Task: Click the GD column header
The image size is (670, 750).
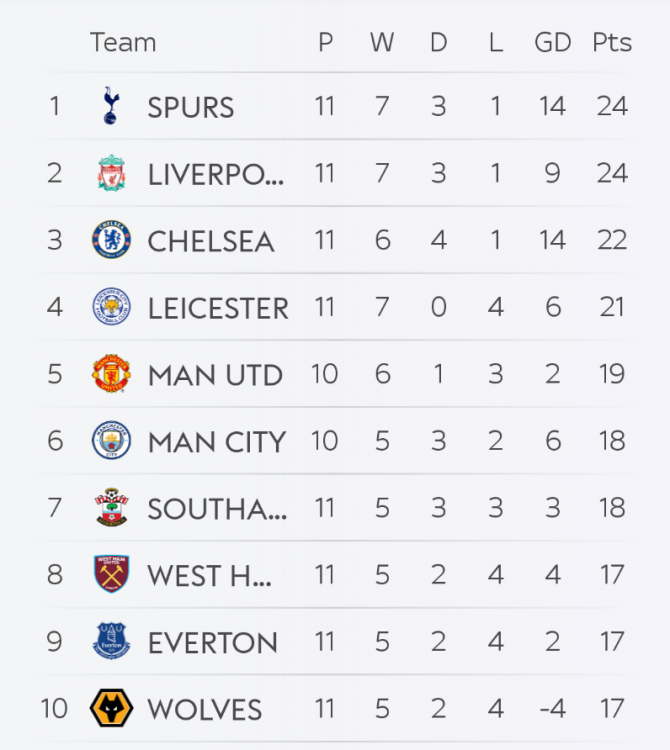Action: pyautogui.click(x=552, y=43)
